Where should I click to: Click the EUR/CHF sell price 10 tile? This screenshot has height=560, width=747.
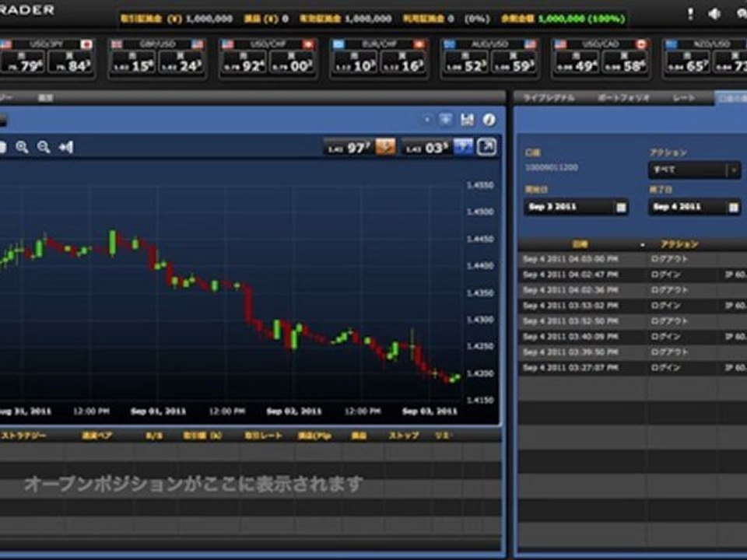[355, 62]
